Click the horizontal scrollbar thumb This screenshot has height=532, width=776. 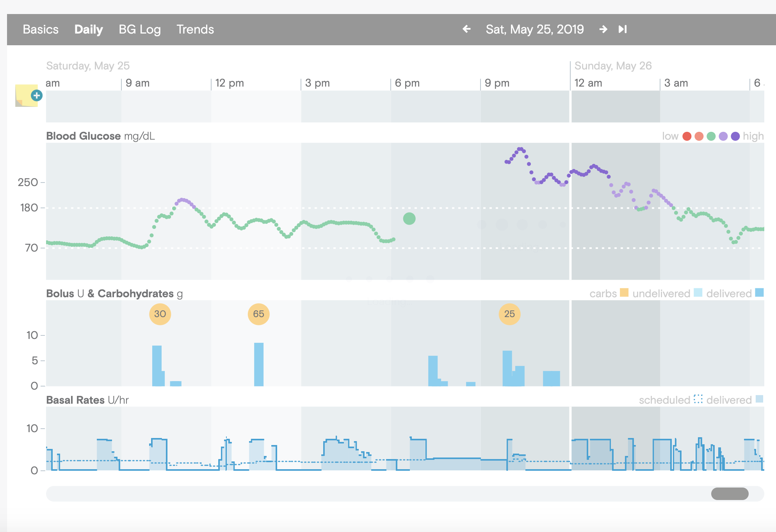[730, 494]
